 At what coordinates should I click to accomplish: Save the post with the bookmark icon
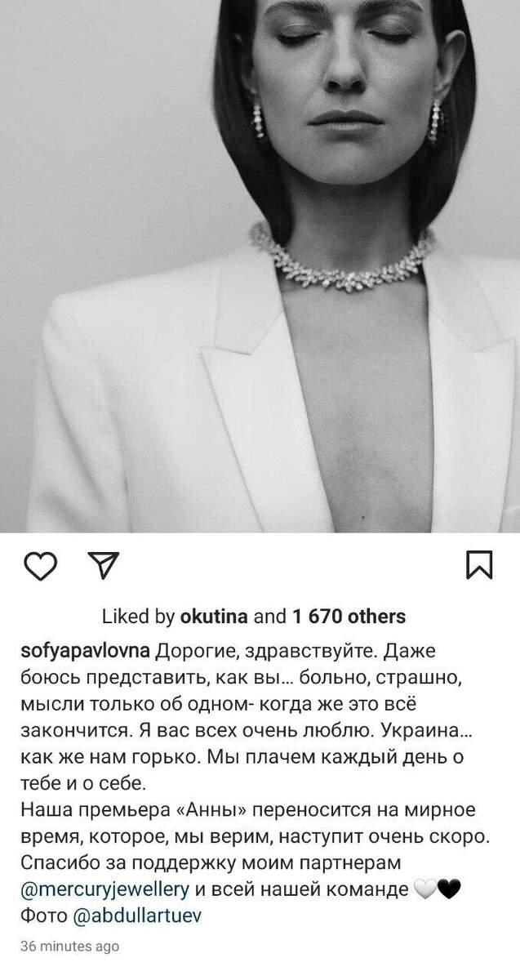[x=478, y=565]
